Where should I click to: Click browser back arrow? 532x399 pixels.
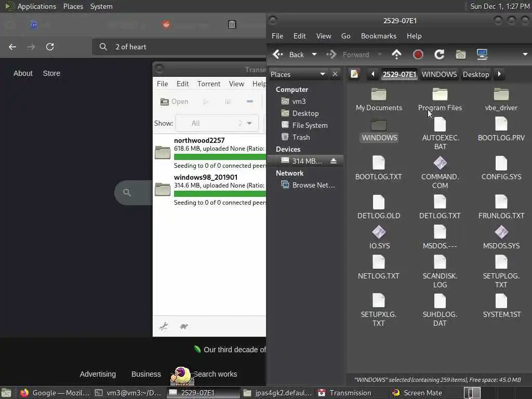coord(12,47)
